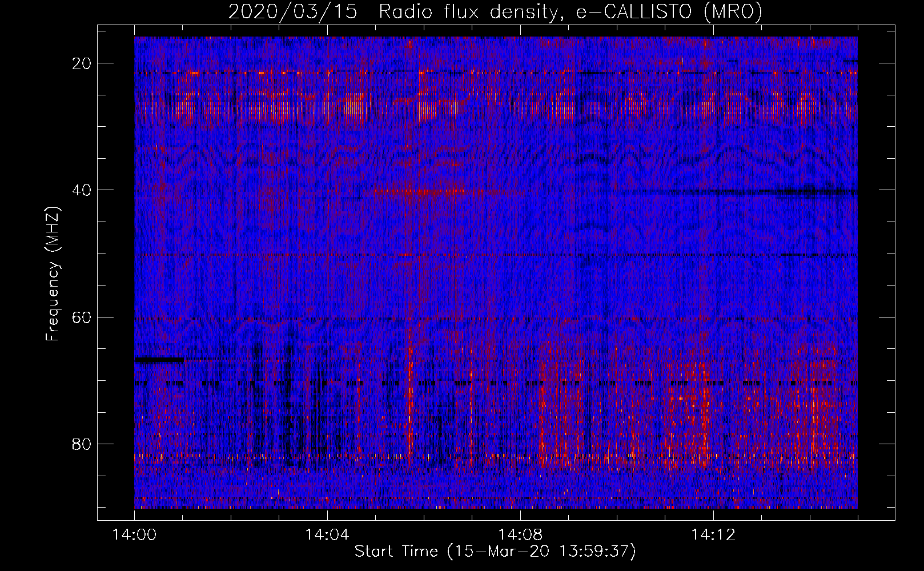Click the 40 frequency tick label
Viewport: 924px width, 571px height.
(x=82, y=190)
